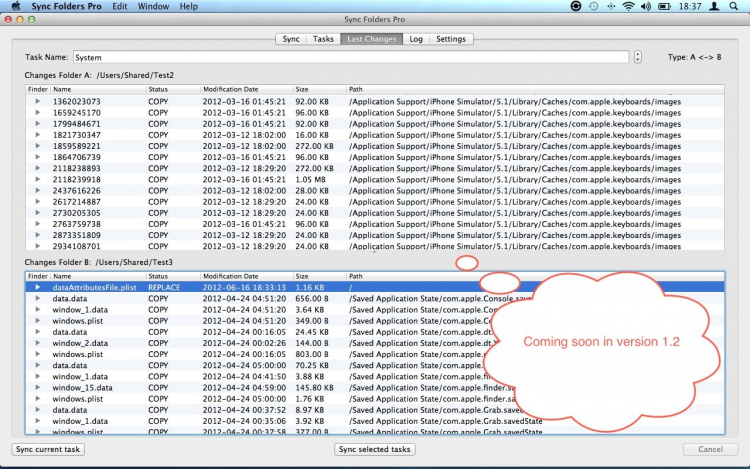Reveal 2730205305 in Finder via arrow
The image size is (750, 469).
coord(37,213)
